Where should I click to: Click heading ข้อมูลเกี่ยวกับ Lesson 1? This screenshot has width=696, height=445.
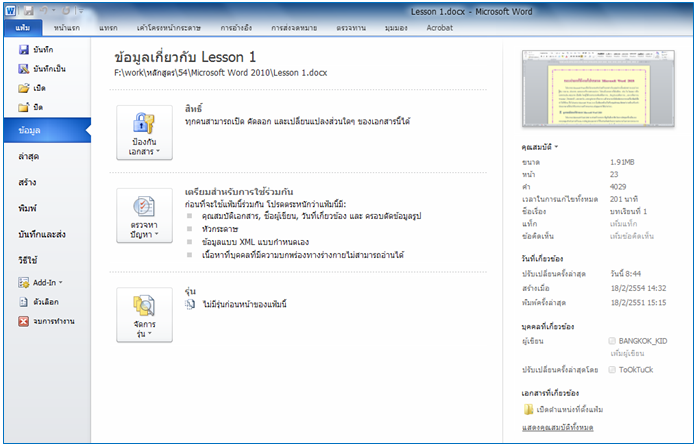tap(185, 57)
